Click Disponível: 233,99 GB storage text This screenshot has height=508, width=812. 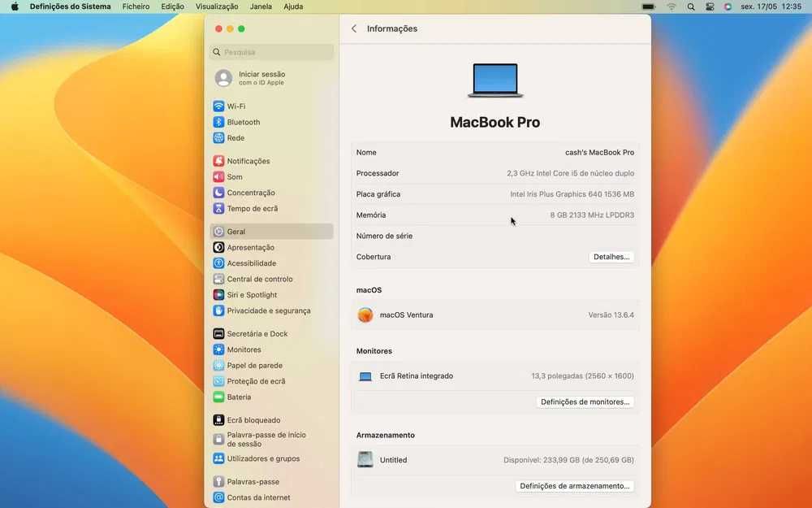click(x=568, y=460)
